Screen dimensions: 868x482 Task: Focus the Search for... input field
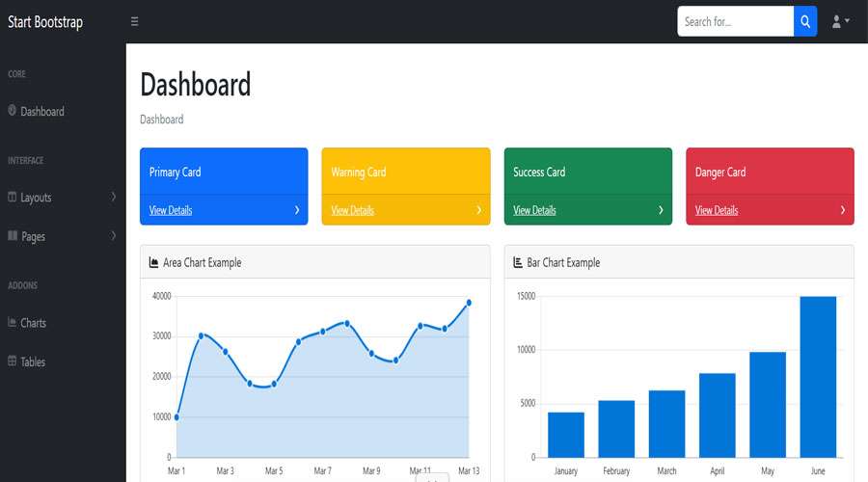pos(735,21)
